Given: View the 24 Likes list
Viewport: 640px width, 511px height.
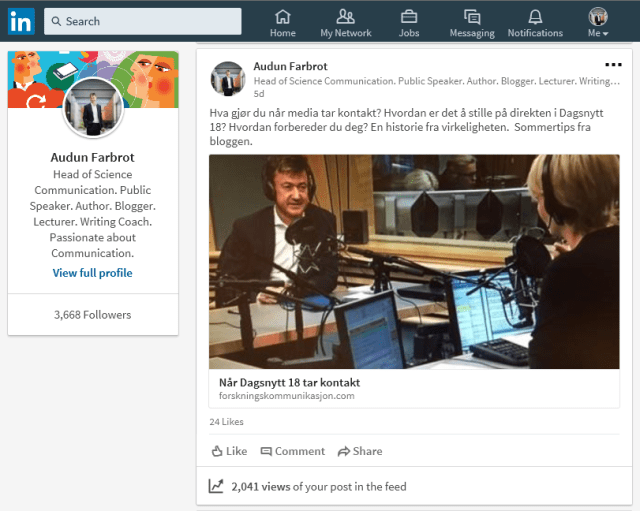Looking at the screenshot, I should coord(227,422).
